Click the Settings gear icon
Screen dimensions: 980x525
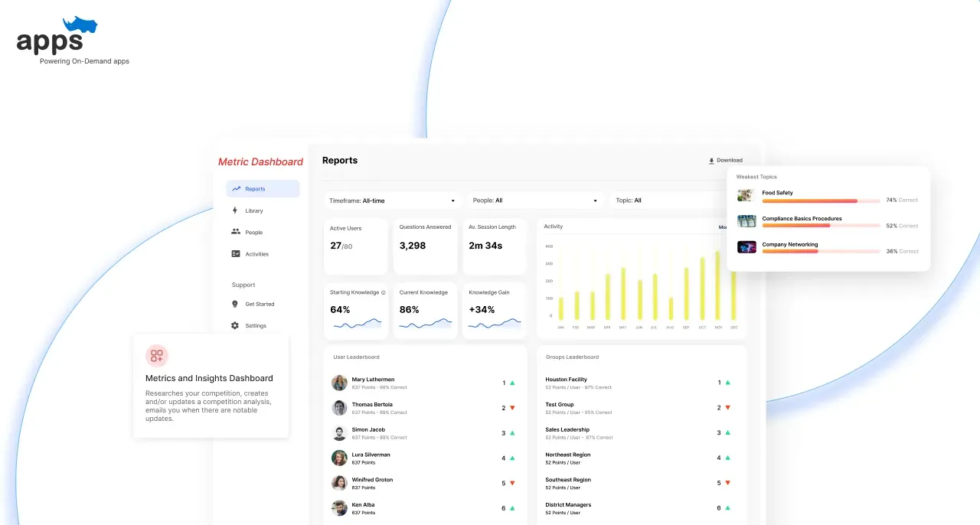coord(236,325)
